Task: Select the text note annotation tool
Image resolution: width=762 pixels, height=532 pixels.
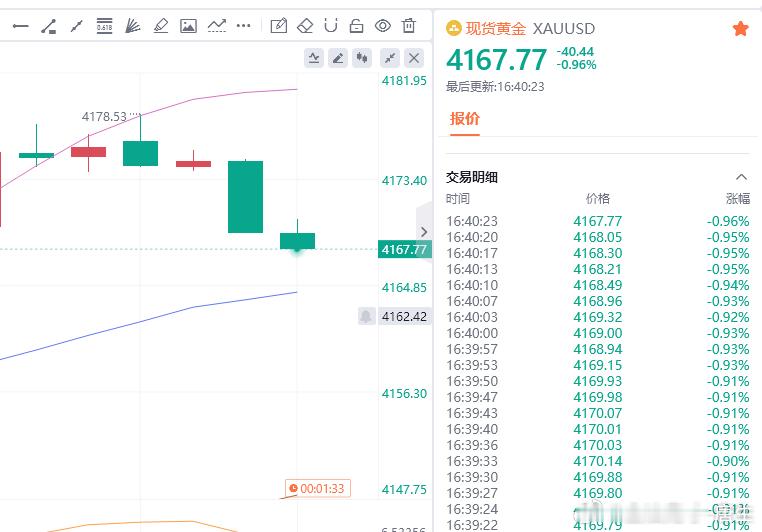Action: pyautogui.click(x=279, y=25)
